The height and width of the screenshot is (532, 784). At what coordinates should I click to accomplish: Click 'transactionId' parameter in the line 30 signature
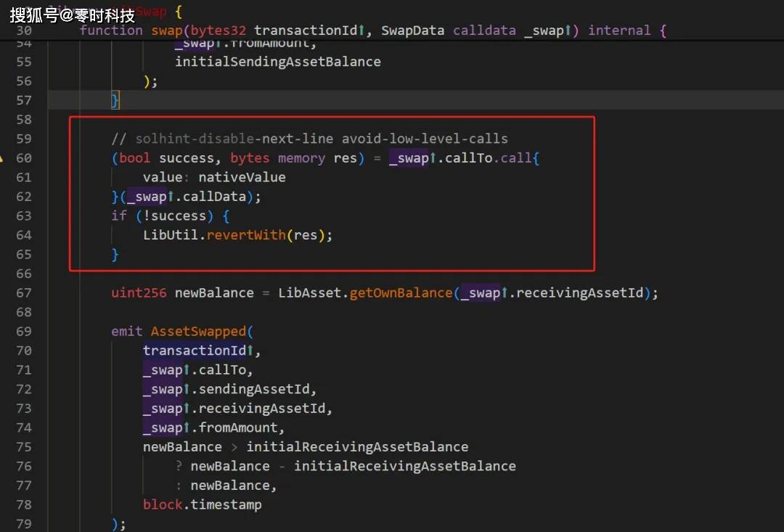(x=306, y=30)
